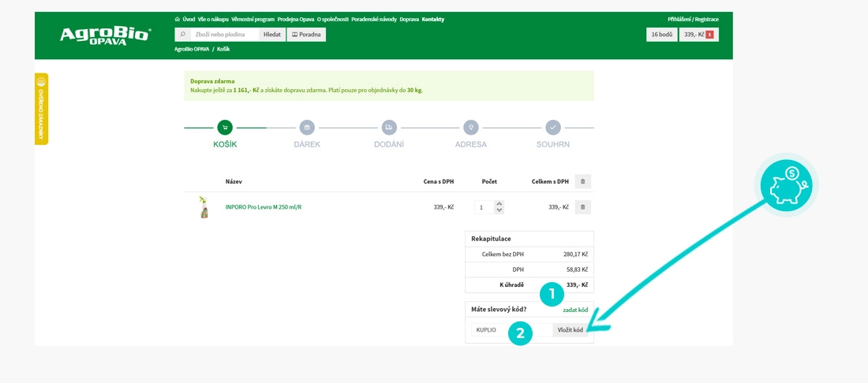
Task: Open the Vše o nákupu menu
Action: pos(213,20)
